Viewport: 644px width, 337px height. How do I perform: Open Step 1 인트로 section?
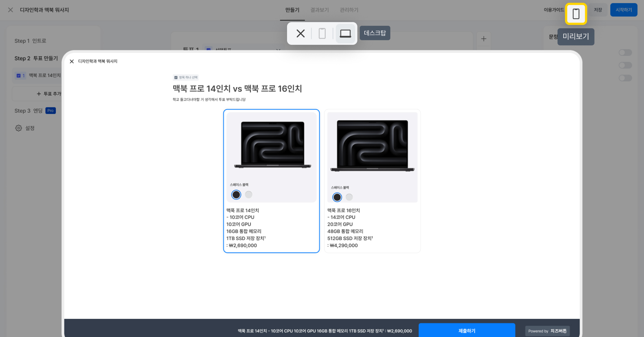pos(30,41)
